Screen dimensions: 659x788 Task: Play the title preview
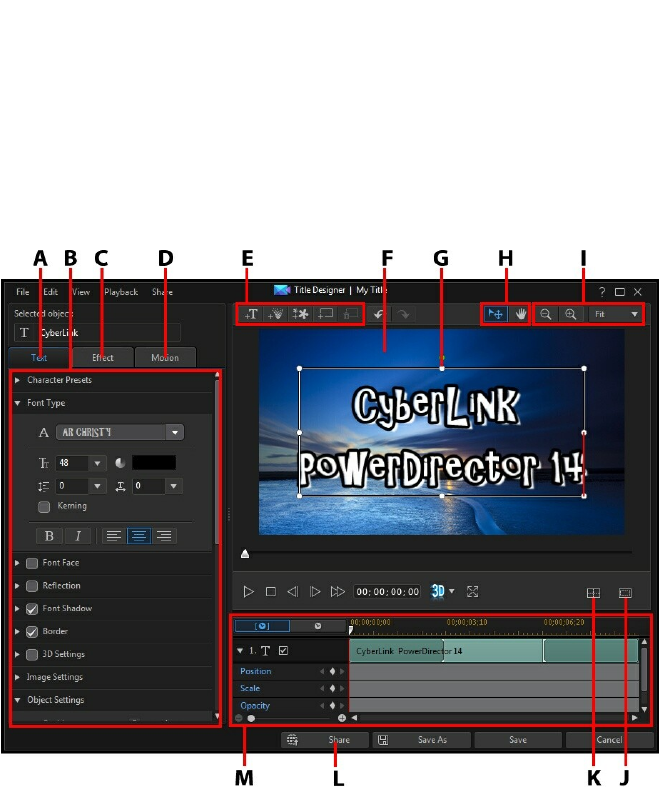click(248, 592)
